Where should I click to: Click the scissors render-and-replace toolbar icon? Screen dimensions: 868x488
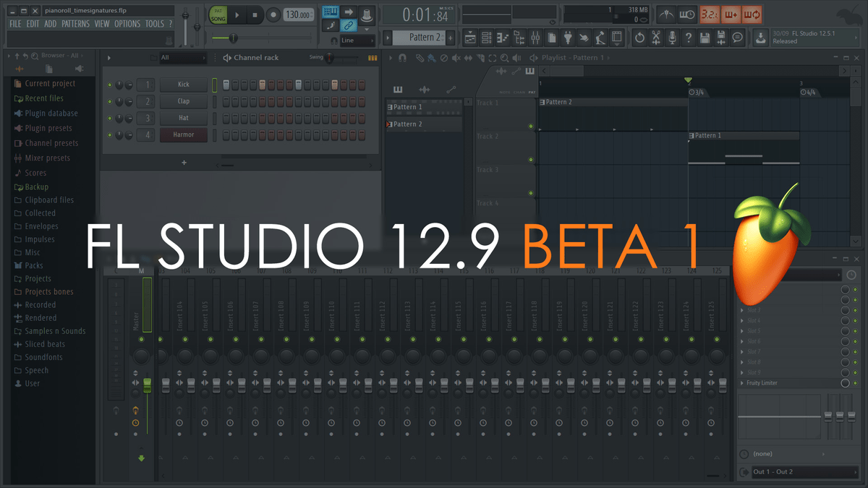tap(655, 38)
